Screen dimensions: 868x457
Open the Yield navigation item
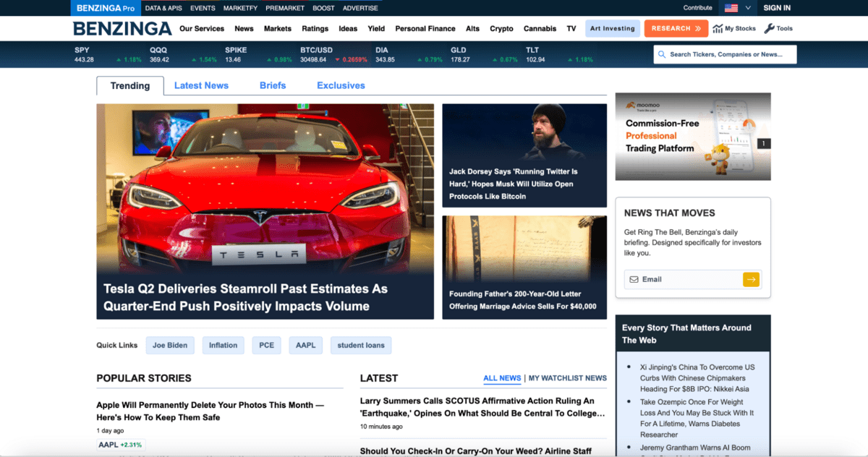(376, 29)
